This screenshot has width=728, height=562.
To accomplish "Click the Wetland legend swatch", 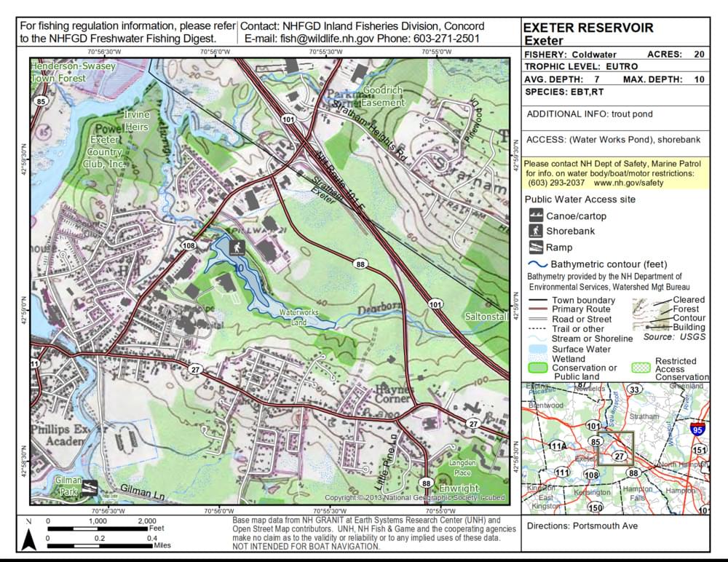I will 538,357.
